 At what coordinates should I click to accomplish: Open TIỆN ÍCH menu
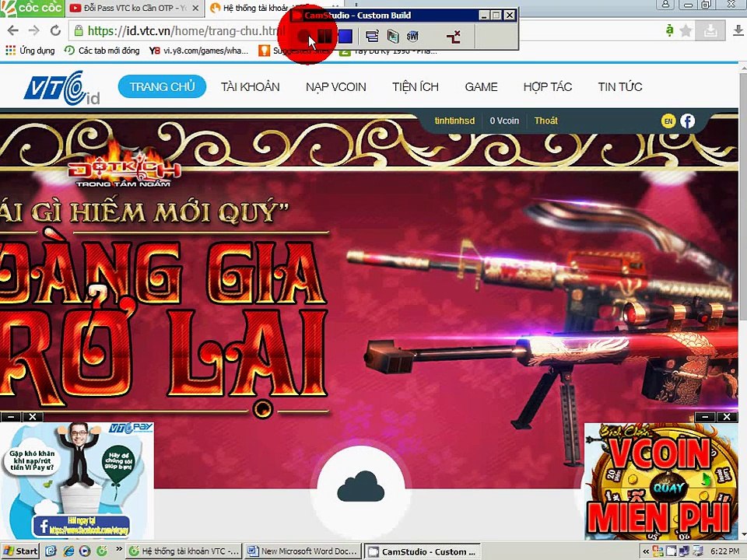click(416, 87)
